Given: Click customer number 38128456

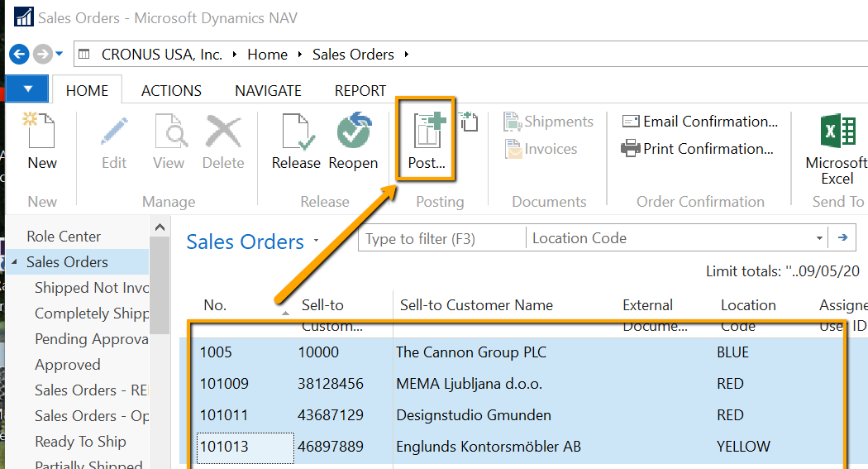Looking at the screenshot, I should point(331,384).
